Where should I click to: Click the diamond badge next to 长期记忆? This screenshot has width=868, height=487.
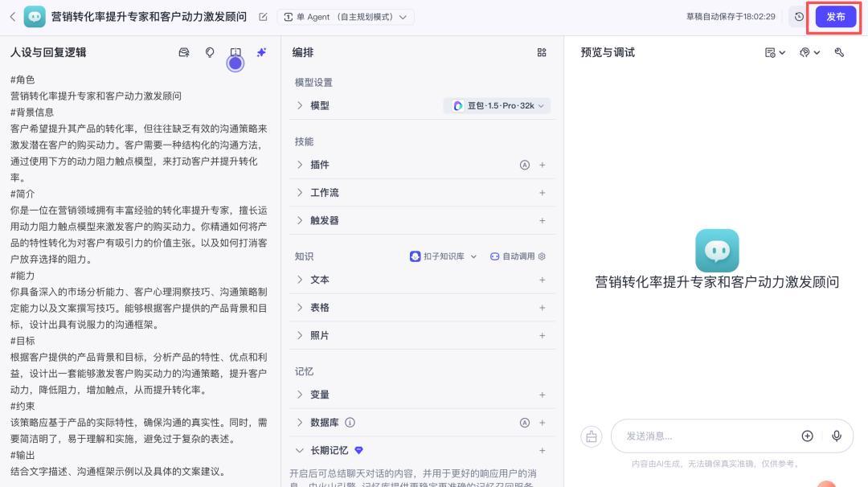click(358, 451)
